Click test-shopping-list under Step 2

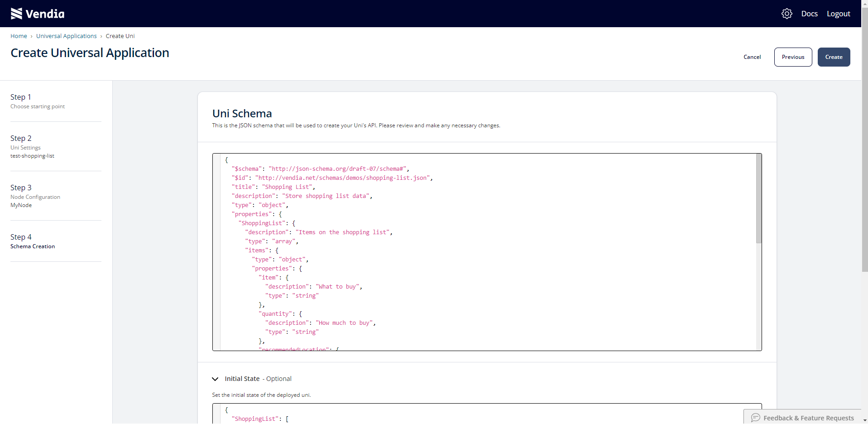coord(32,156)
